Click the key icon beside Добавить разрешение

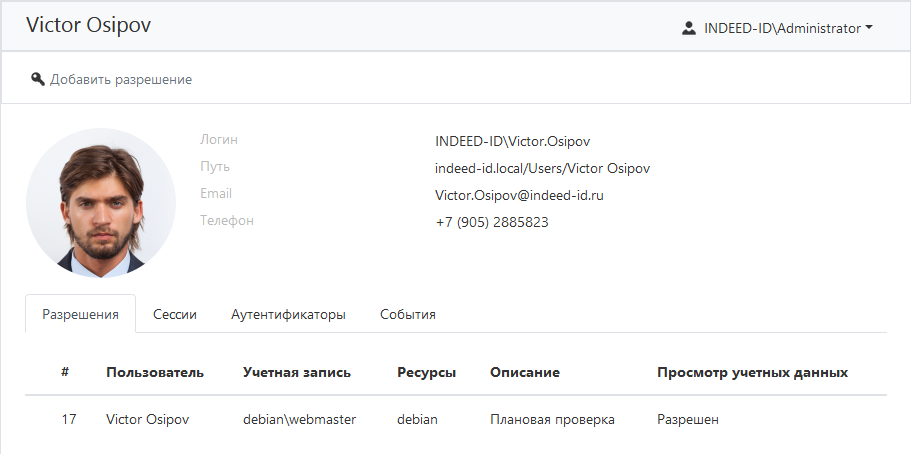pyautogui.click(x=38, y=79)
